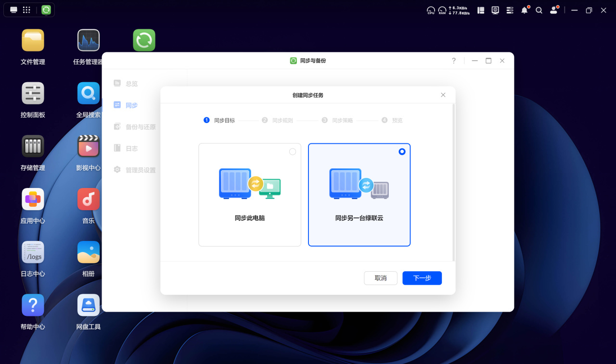This screenshot has width=616, height=364.
Task: Open the 影视中心 desktop icon
Action: tap(89, 146)
